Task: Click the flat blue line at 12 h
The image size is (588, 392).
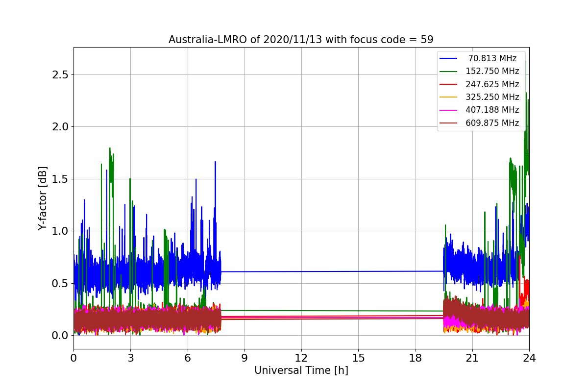Action: pos(301,271)
